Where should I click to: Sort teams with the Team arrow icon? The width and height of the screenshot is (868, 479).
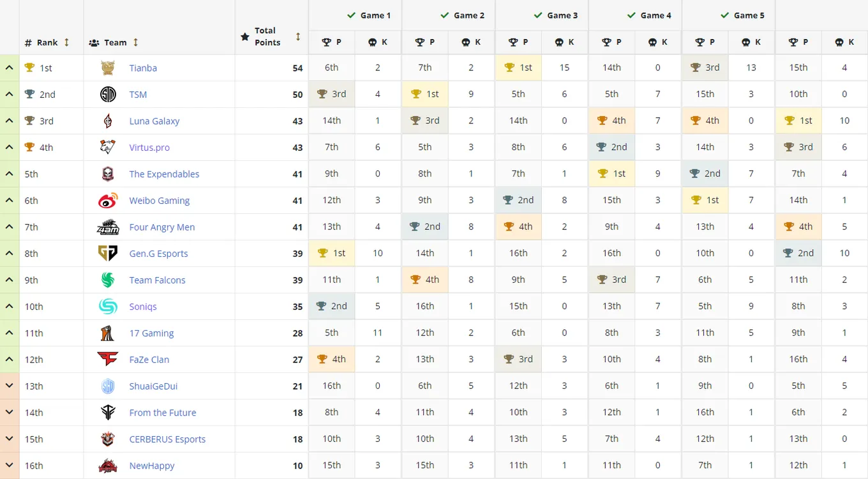click(x=135, y=42)
